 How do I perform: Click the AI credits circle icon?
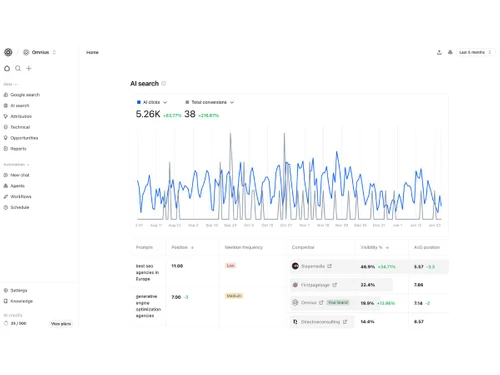pyautogui.click(x=6, y=323)
